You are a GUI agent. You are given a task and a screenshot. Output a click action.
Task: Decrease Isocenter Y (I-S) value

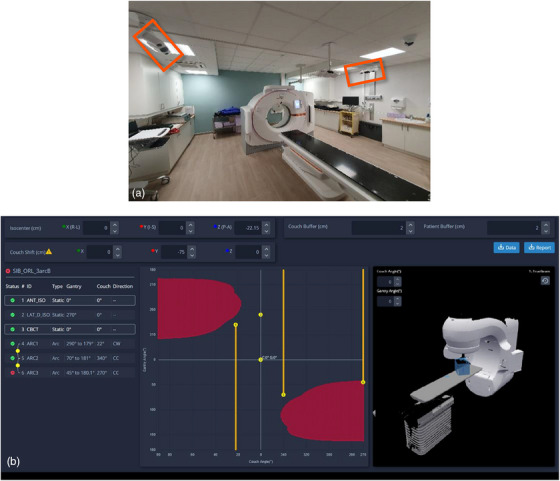coord(190,231)
